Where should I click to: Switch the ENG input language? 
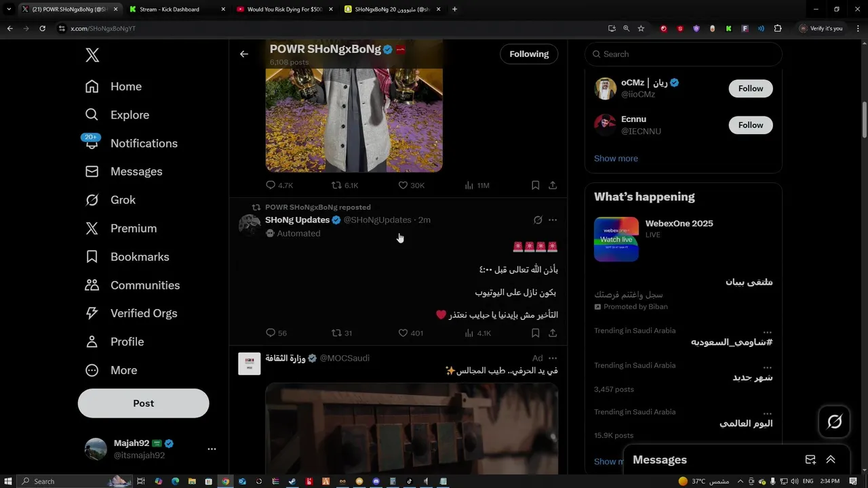(x=808, y=481)
